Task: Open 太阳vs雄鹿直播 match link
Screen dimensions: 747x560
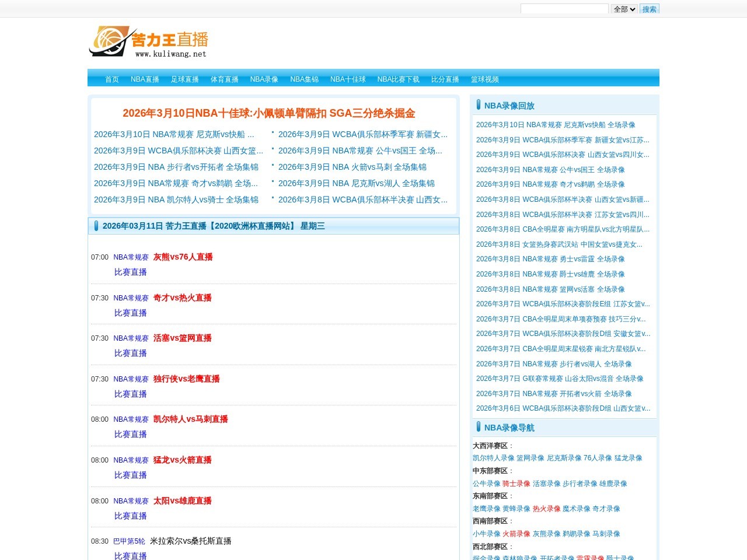Action: pos(182,501)
